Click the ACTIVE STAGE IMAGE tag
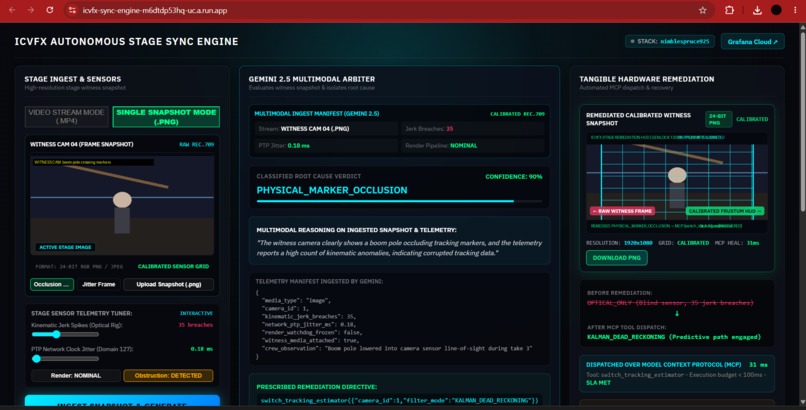This screenshot has width=806, height=410. click(65, 247)
